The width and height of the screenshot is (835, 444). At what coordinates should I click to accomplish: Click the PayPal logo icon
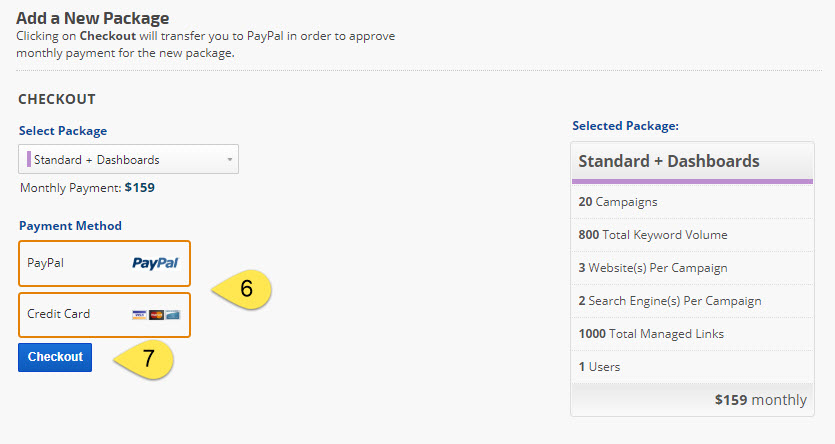[x=155, y=263]
